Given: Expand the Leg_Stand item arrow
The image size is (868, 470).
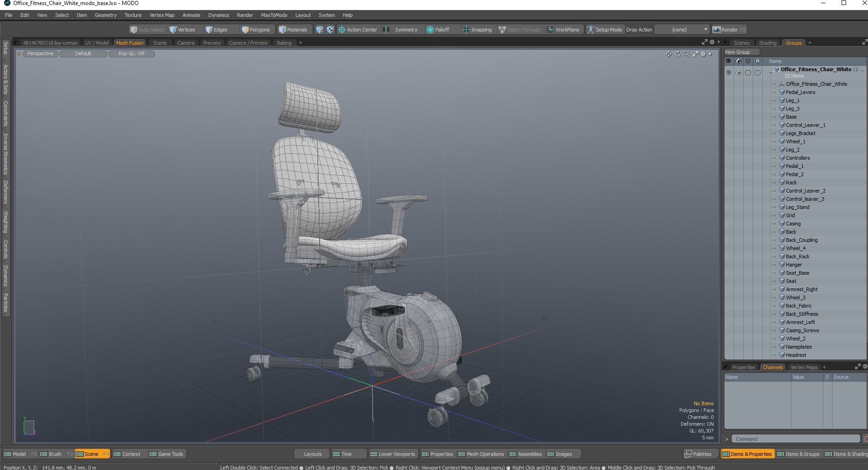Looking at the screenshot, I should [774, 207].
